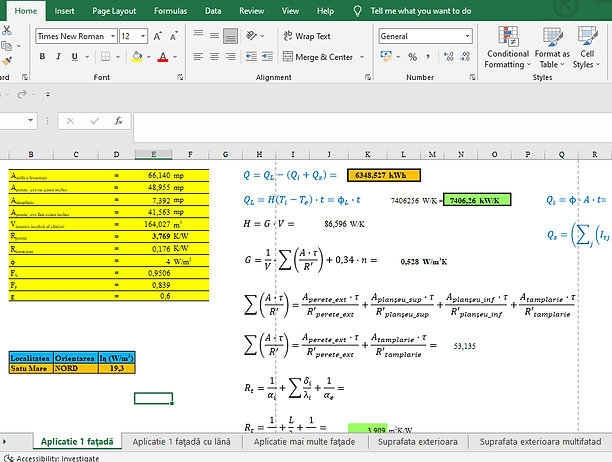Image resolution: width=612 pixels, height=462 pixels.
Task: Open the Merge & Center dropdown arrow
Action: pos(361,58)
